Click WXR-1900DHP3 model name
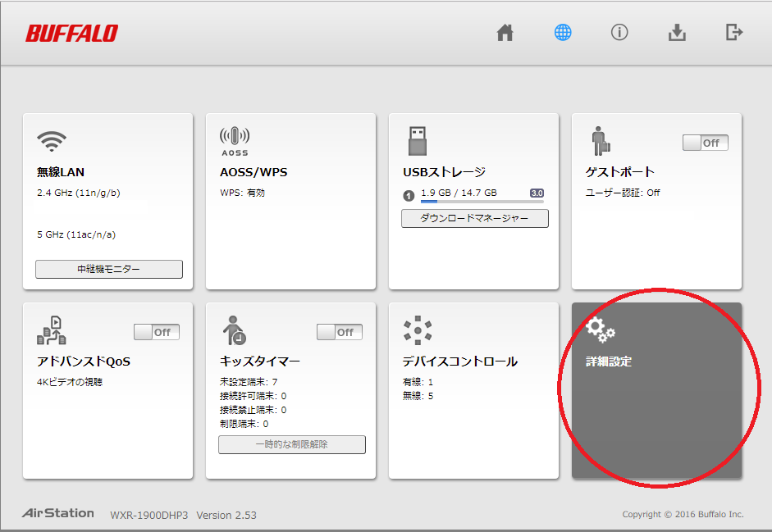 click(149, 516)
